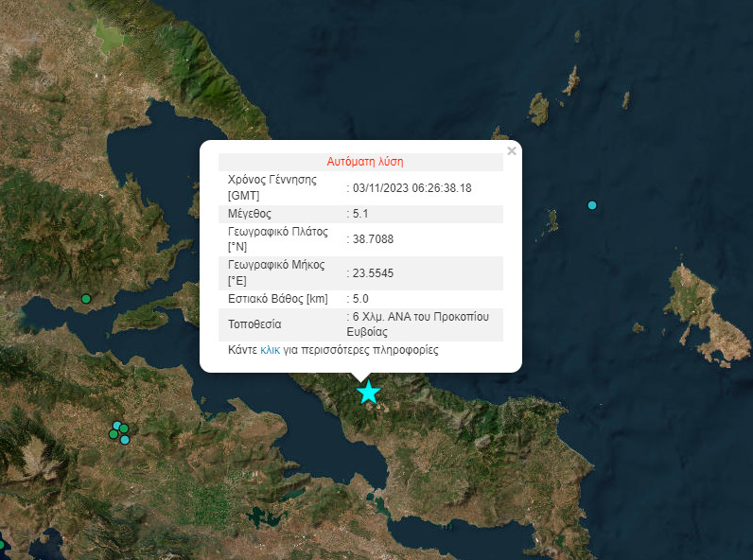Click the 'Μέγεθος' label in the popup
This screenshot has height=560, width=753.
point(250,214)
